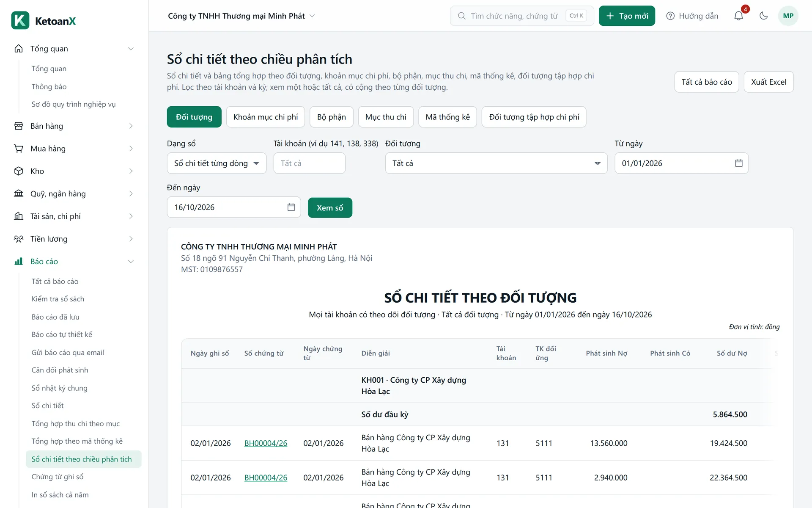This screenshot has width=812, height=508.
Task: Click the Báo cáo chart icon
Action: [19, 261]
